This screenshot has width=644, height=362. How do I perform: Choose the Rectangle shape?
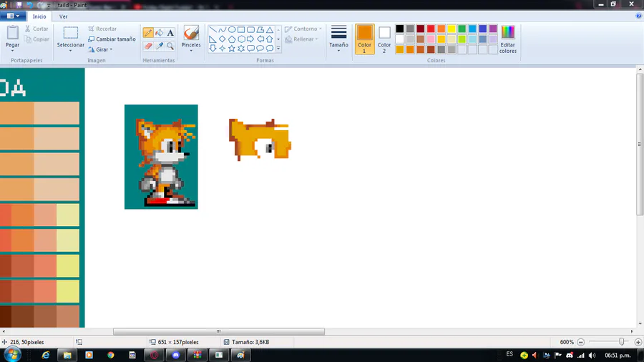pyautogui.click(x=241, y=30)
